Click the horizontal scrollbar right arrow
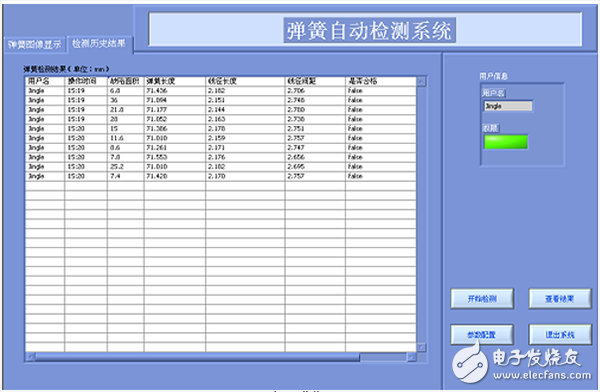 pos(411,357)
